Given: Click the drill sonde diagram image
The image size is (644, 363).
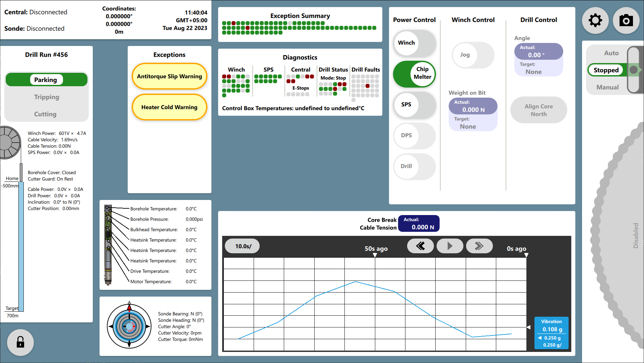Looking at the screenshot, I should coord(108,245).
